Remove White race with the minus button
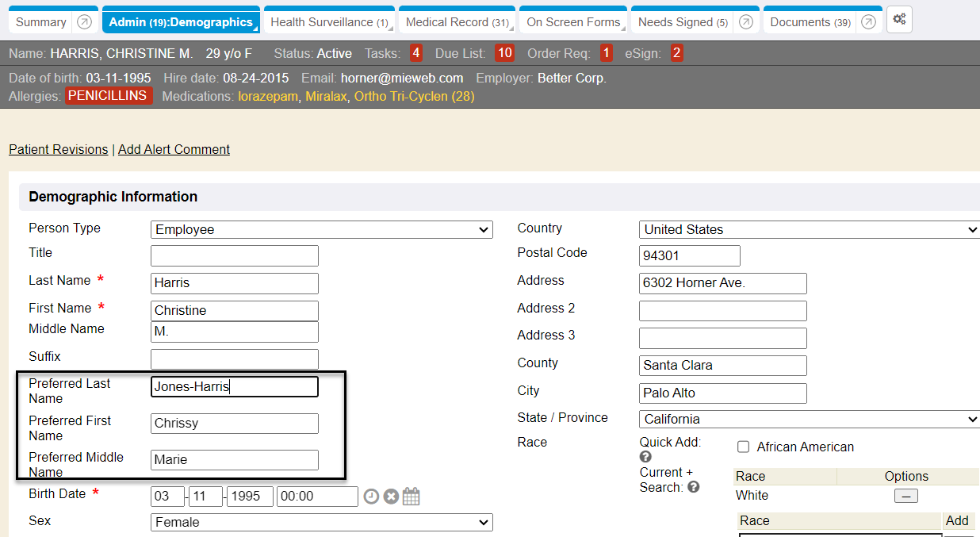The width and height of the screenshot is (980, 537). 905,496
